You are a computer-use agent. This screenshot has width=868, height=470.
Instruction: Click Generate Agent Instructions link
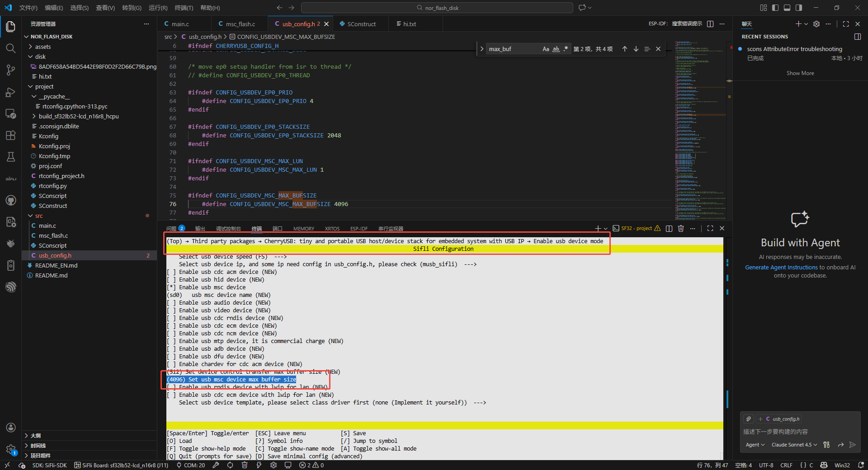pyautogui.click(x=781, y=267)
